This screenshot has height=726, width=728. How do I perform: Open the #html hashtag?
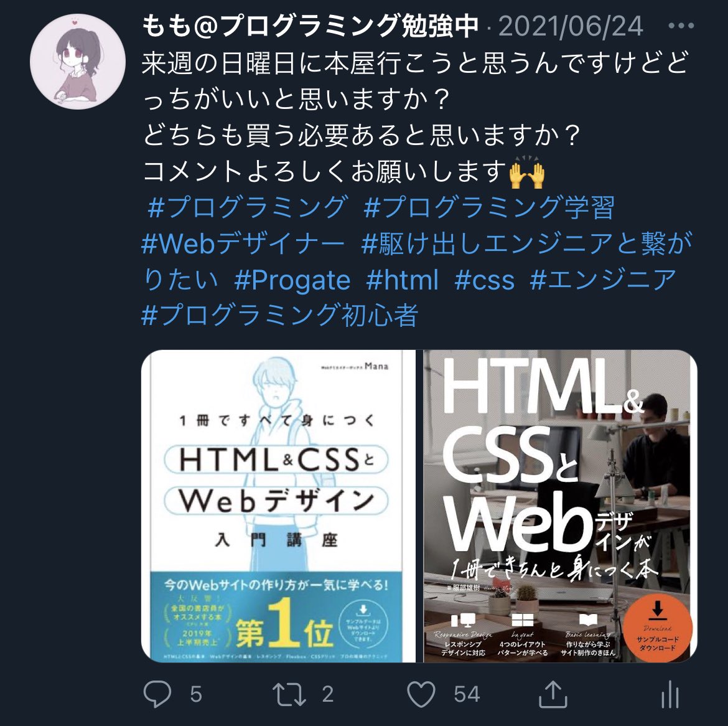(402, 280)
